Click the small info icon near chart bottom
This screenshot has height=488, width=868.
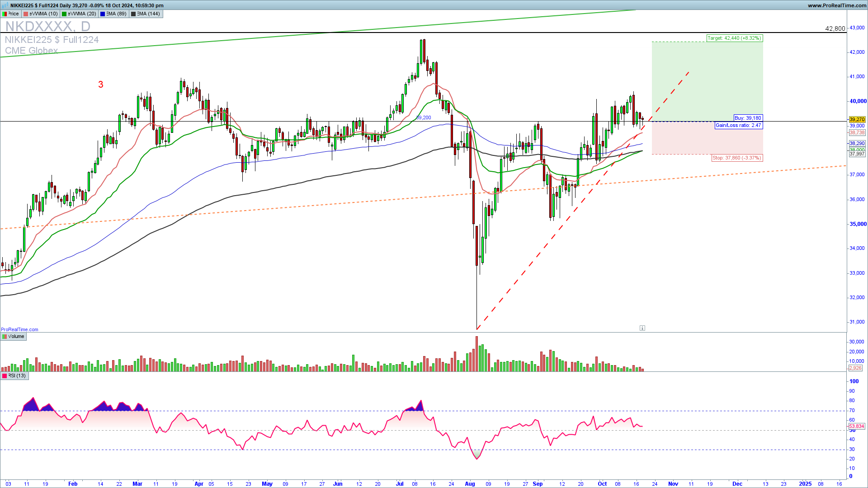pos(642,328)
